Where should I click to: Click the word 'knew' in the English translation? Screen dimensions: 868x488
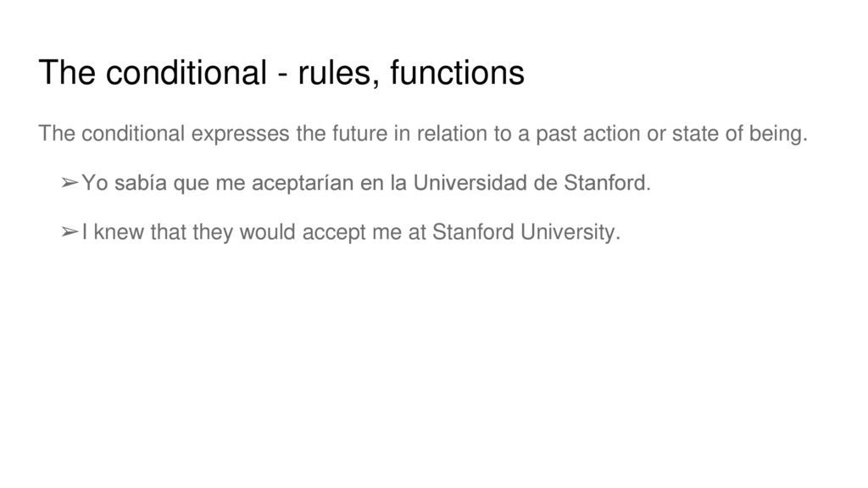[x=119, y=232]
